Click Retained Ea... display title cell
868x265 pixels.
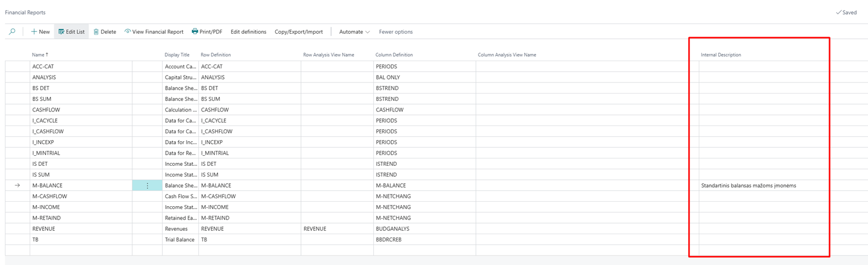(x=180, y=218)
